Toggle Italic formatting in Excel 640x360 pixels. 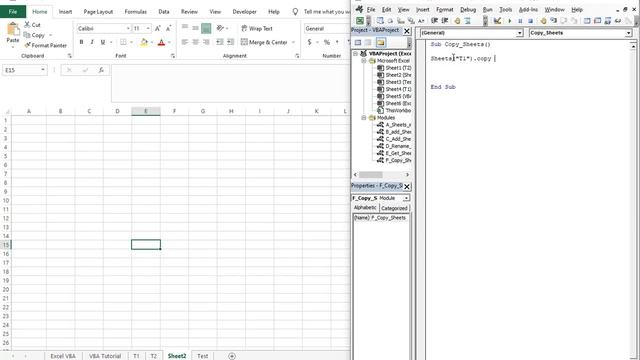pos(92,42)
